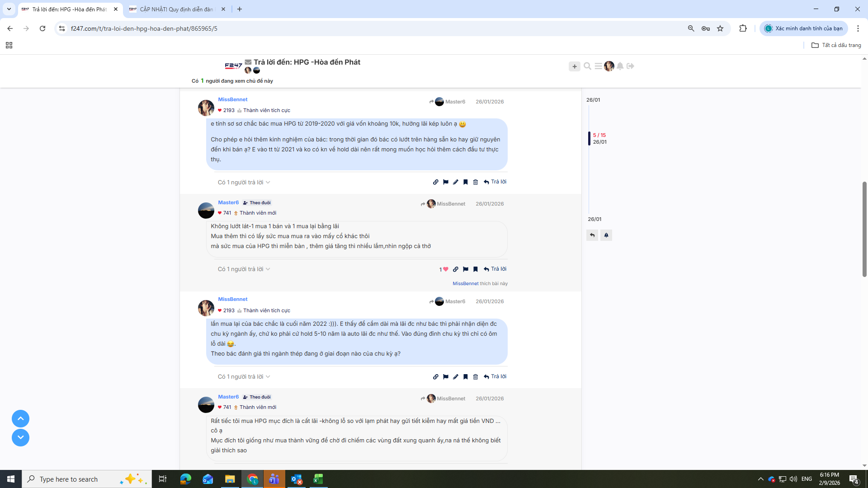The height and width of the screenshot is (488, 868).
Task: Copy link icon on first MissBennet post
Action: point(435,182)
